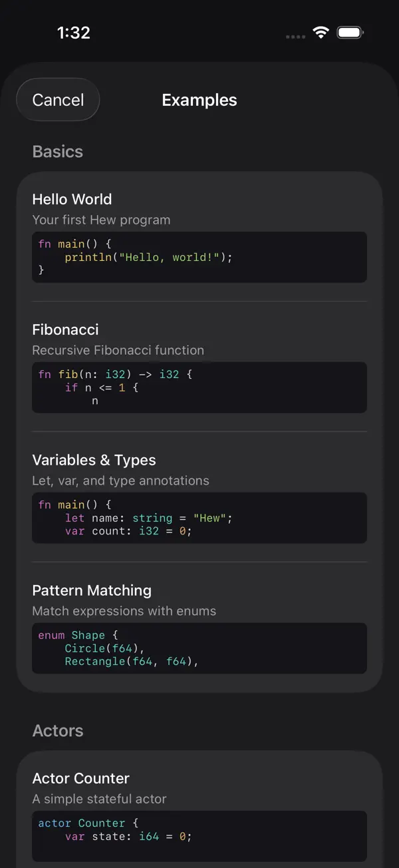Choose the Pattern Matching example
Image resolution: width=399 pixels, height=868 pixels.
[x=92, y=590]
